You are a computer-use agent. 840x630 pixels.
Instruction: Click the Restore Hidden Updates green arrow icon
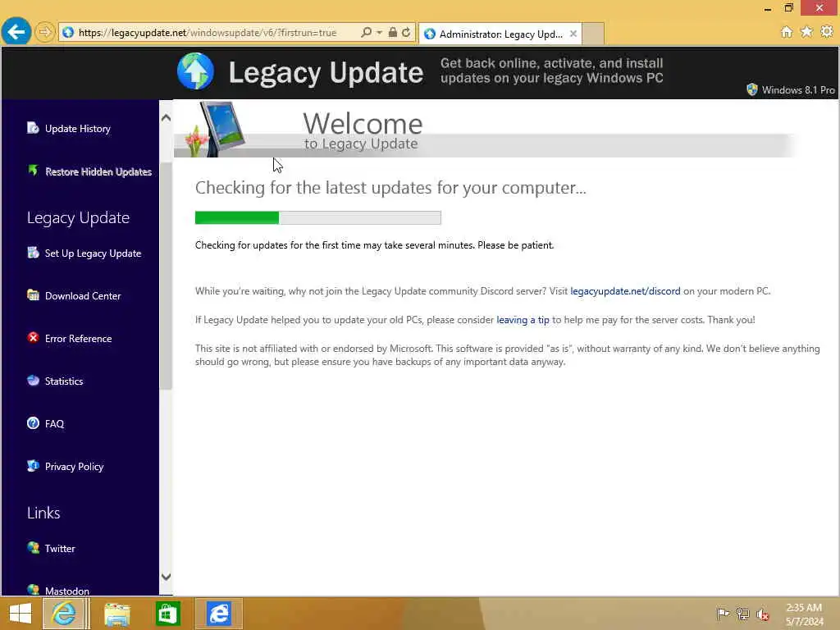(33, 171)
